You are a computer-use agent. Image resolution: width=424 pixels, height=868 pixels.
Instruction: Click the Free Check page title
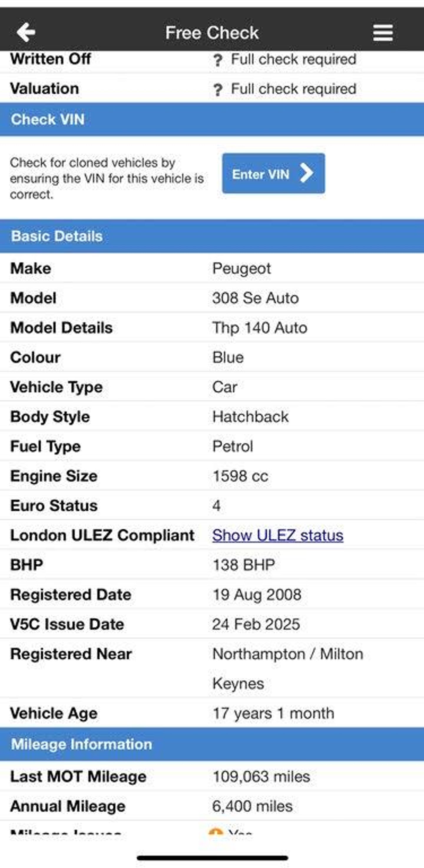point(212,33)
